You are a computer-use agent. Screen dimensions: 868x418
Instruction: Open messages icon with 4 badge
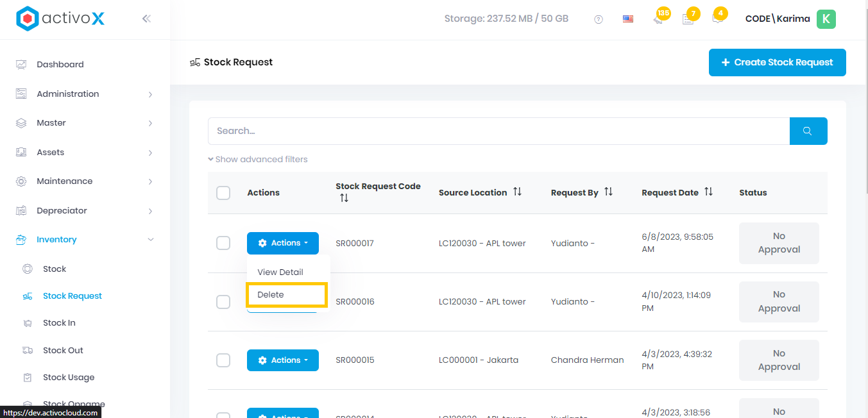[x=717, y=19]
